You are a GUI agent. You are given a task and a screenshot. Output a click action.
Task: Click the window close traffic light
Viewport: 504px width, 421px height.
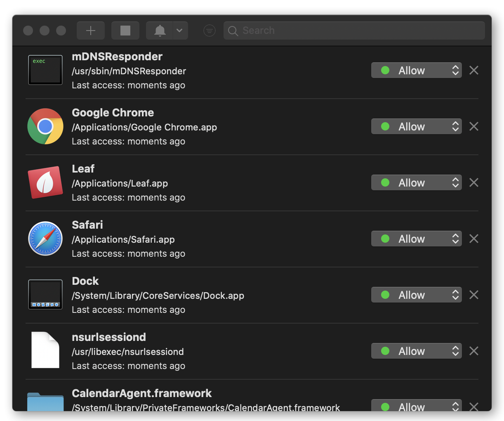point(28,31)
